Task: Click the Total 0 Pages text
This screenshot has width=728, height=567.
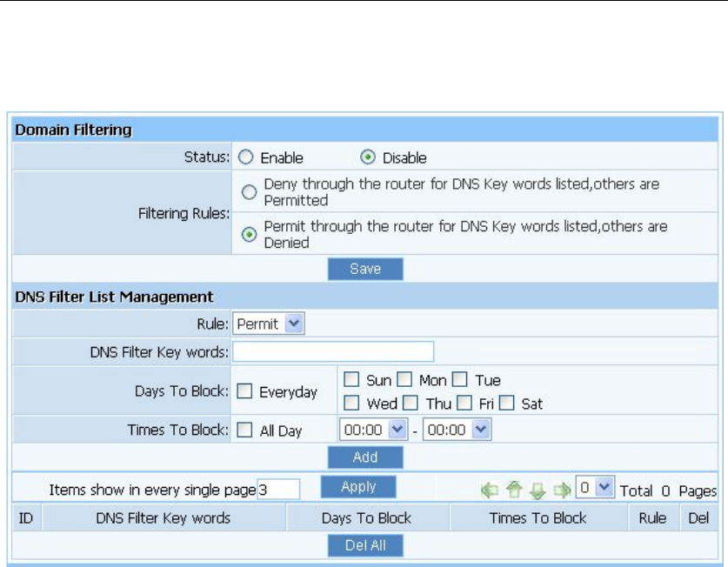Action: (668, 490)
